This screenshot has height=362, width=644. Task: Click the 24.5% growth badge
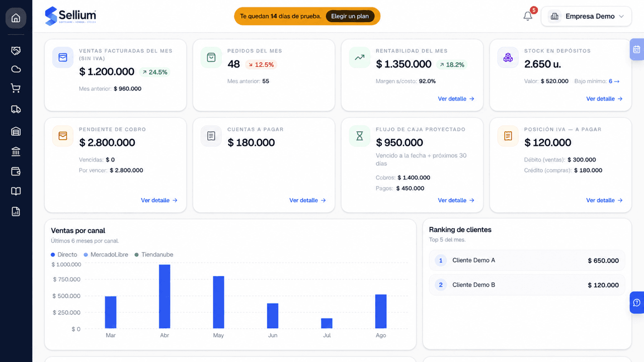tap(154, 72)
